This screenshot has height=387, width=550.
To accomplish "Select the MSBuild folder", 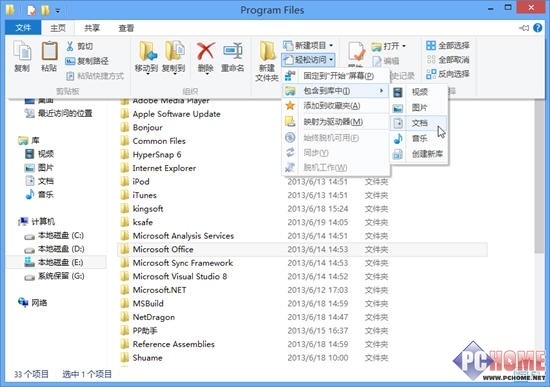I will tap(142, 303).
